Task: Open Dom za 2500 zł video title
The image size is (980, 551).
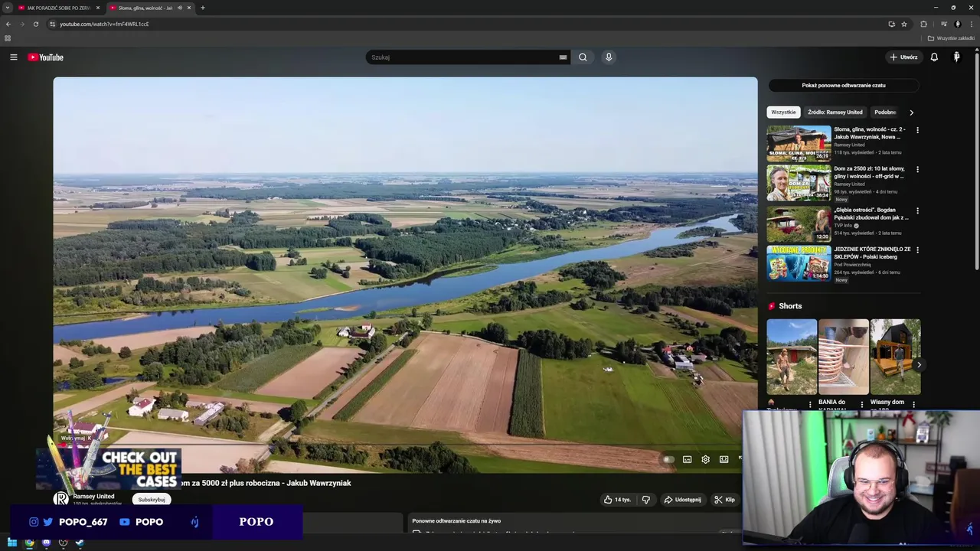Action: click(x=869, y=172)
